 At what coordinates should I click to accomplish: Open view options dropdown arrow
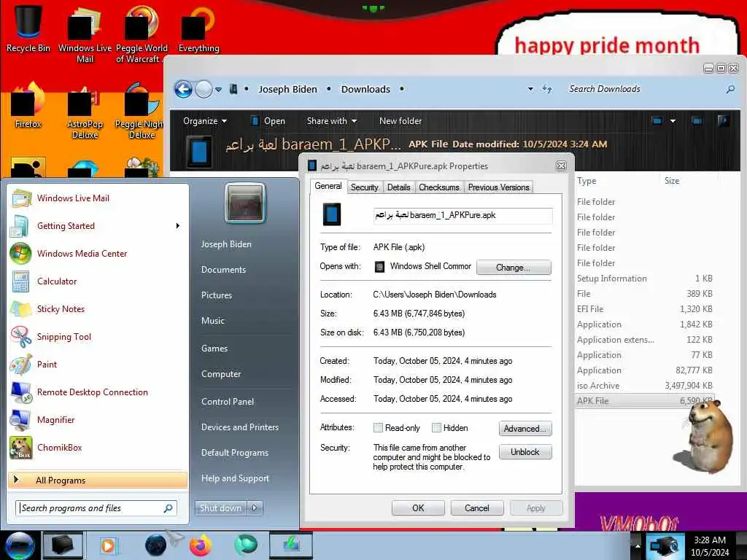coord(673,121)
